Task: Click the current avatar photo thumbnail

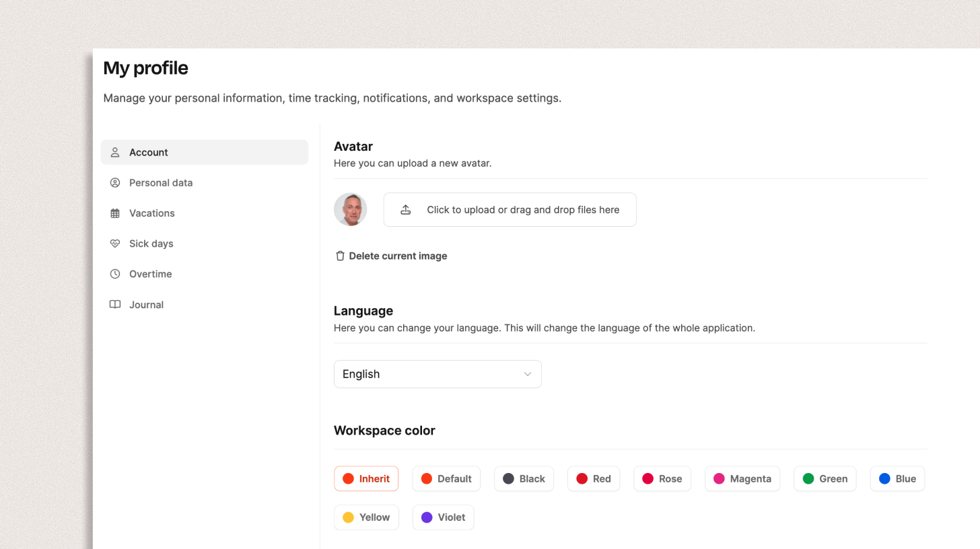Action: pos(351,209)
